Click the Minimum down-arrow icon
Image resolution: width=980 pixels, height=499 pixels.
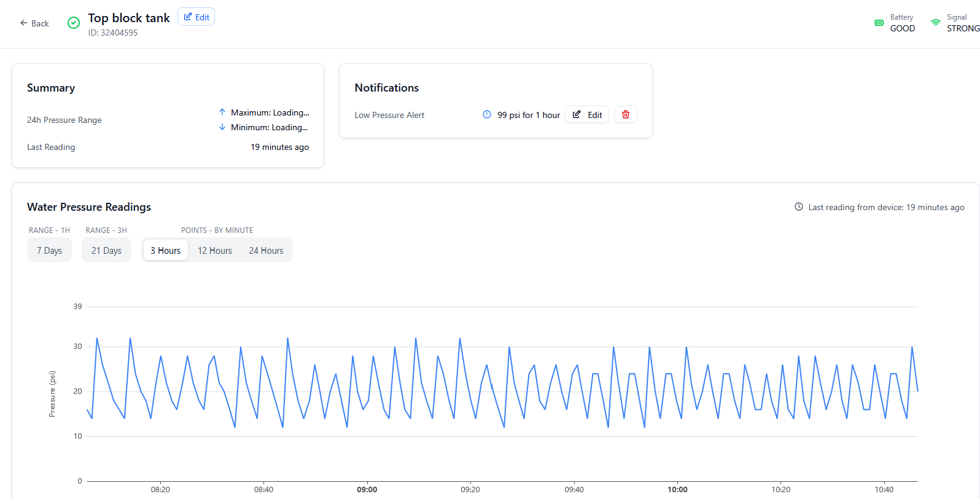pos(222,127)
